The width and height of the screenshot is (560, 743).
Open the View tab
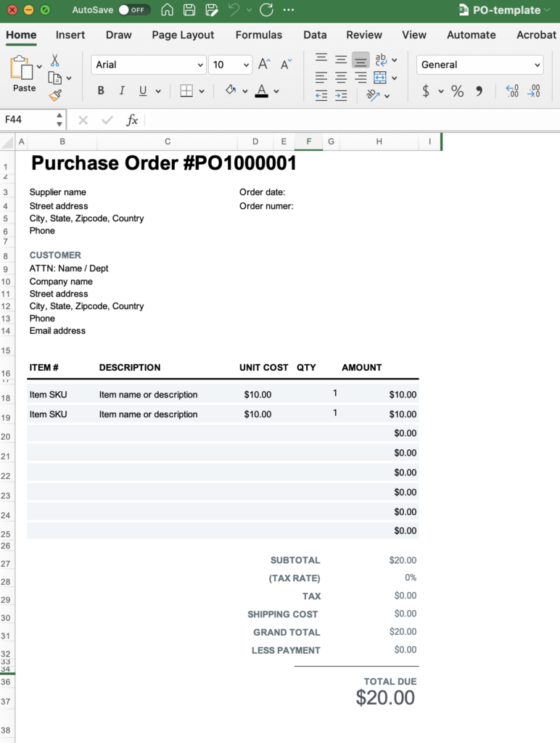click(x=414, y=35)
